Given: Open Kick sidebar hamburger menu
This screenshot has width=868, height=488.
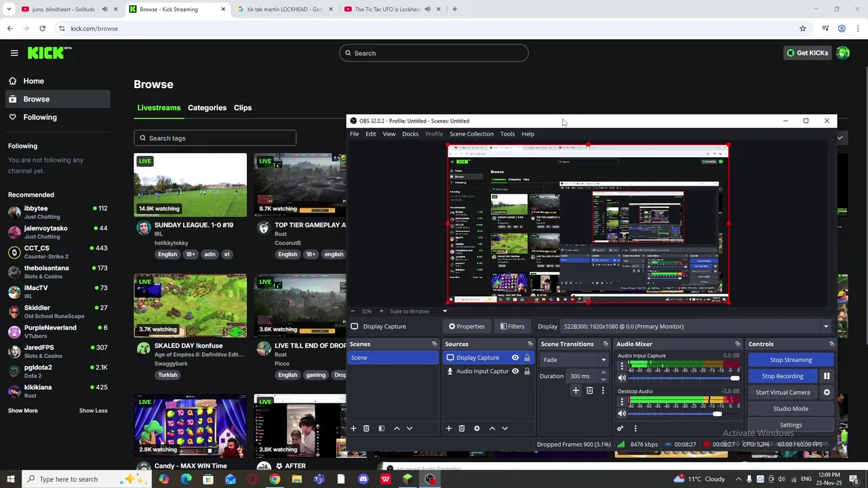Looking at the screenshot, I should click(14, 53).
